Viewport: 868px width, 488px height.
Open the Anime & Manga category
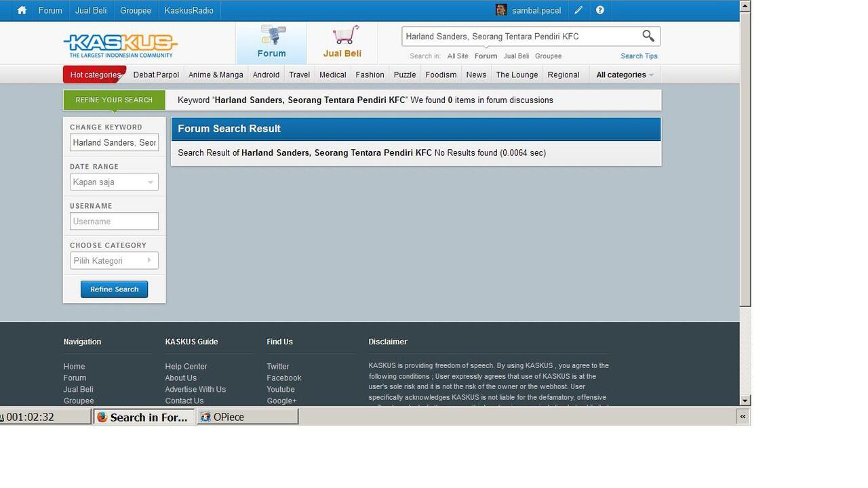pyautogui.click(x=216, y=75)
